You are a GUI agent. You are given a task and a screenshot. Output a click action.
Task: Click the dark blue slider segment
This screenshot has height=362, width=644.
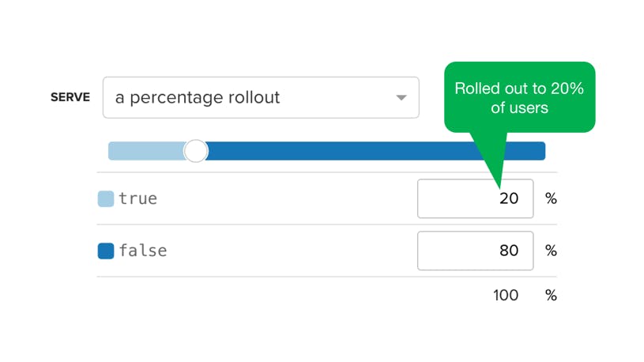tap(375, 151)
